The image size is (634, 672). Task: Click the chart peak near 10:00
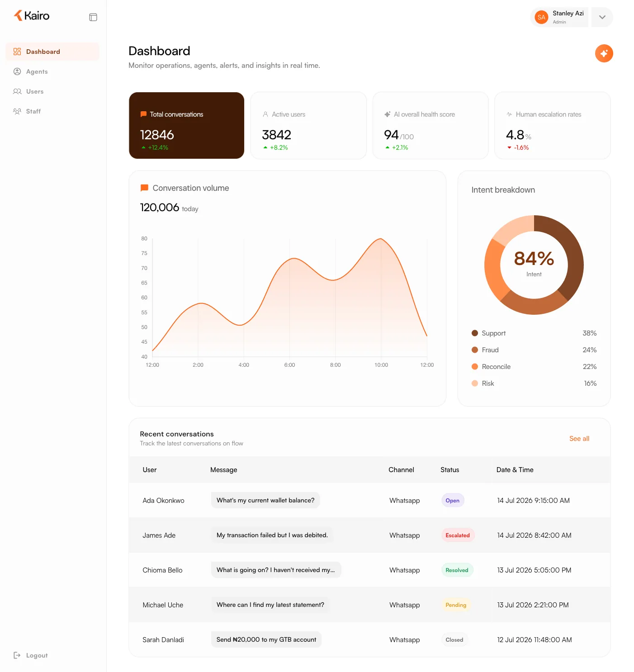381,239
